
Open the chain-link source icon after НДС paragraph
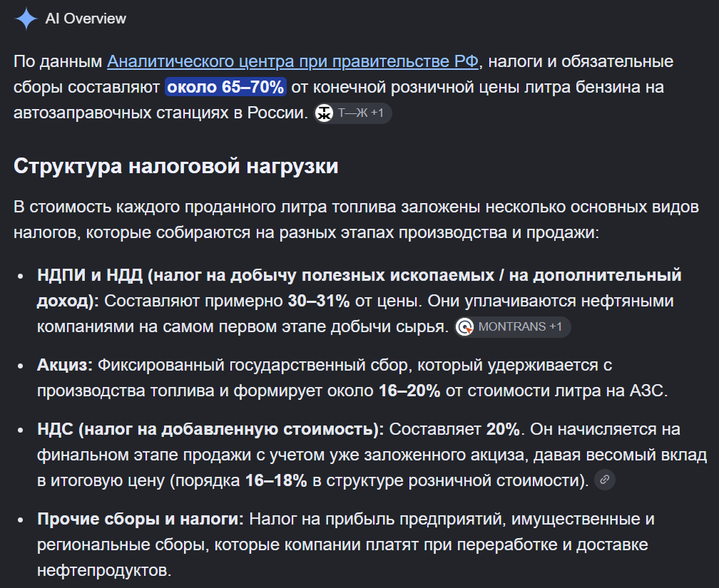(x=605, y=480)
